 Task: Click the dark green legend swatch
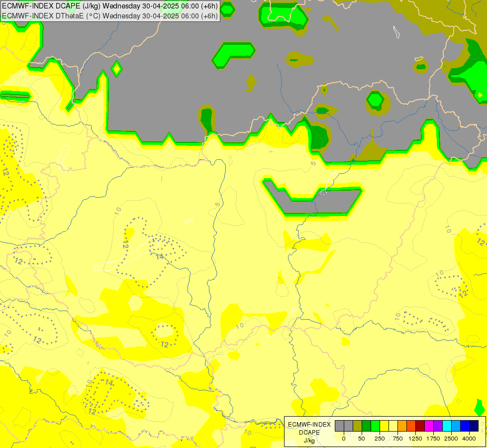367,426
